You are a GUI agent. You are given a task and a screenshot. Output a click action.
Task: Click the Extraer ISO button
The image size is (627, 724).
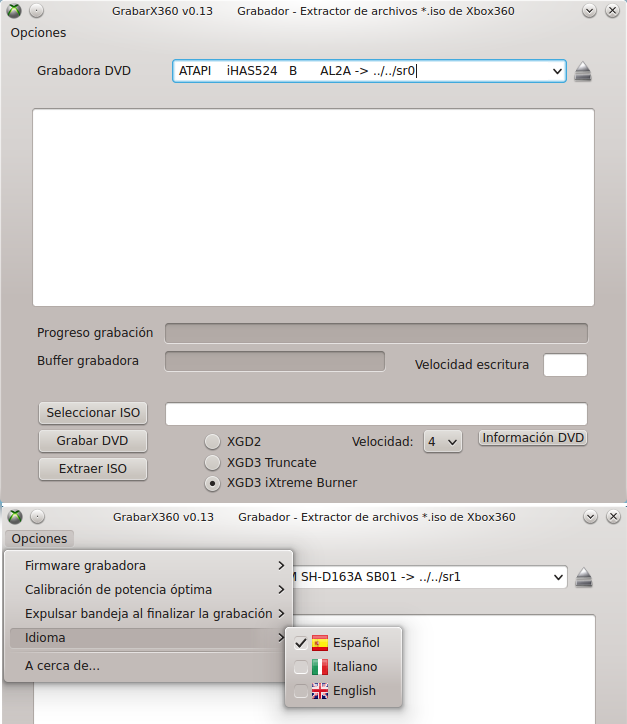[93, 469]
